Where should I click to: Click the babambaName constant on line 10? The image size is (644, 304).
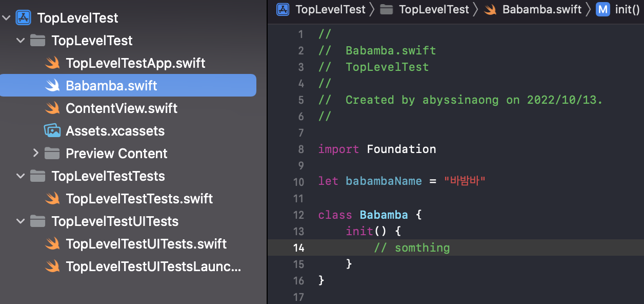(x=384, y=181)
